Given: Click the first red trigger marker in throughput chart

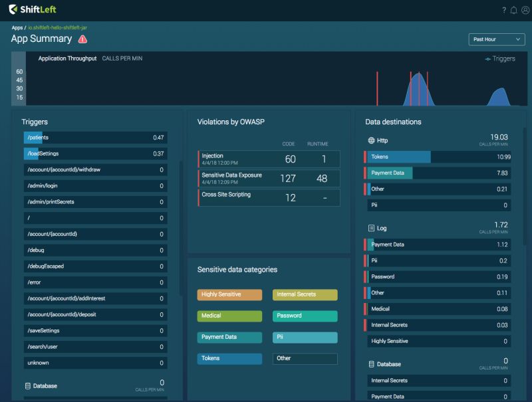Looking at the screenshot, I should click(377, 88).
